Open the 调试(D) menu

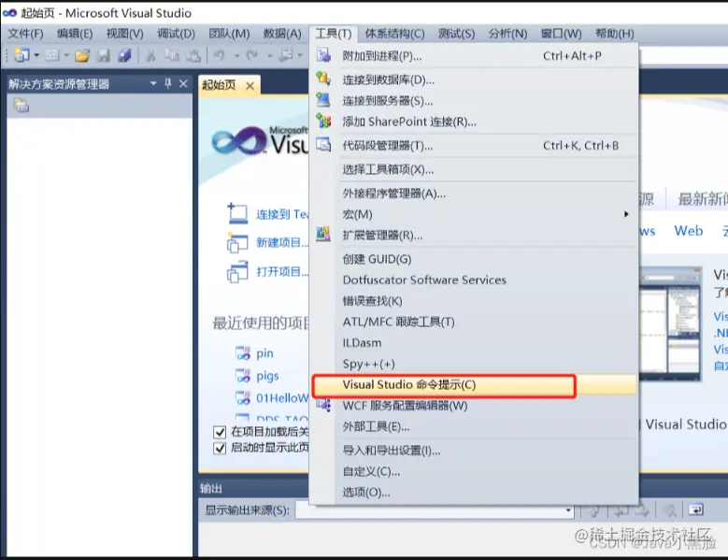(x=176, y=34)
